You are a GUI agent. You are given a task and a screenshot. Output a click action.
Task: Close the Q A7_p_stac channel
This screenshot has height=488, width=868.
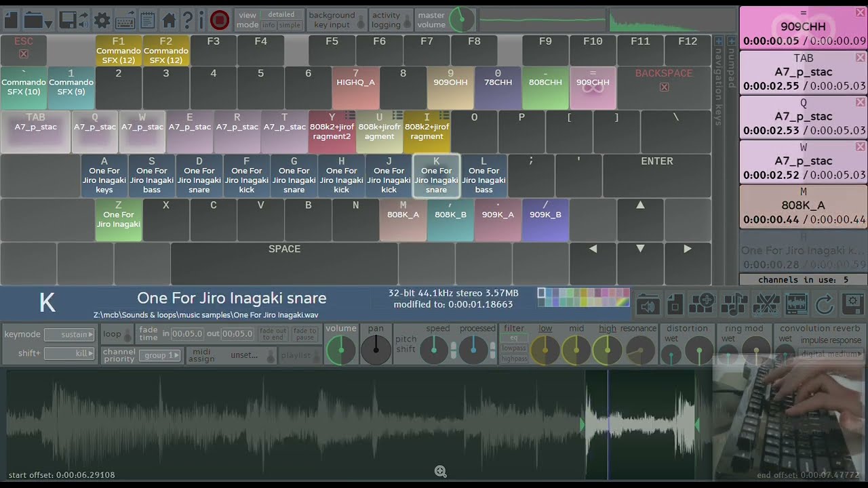click(861, 102)
